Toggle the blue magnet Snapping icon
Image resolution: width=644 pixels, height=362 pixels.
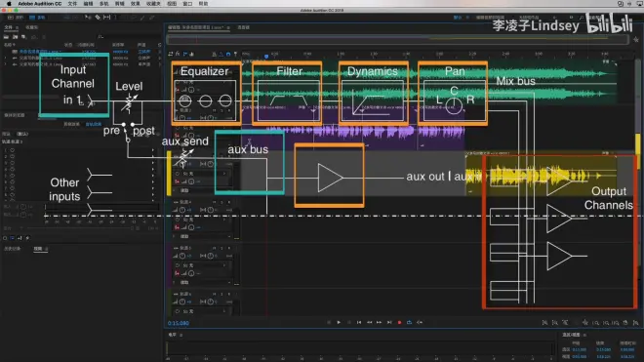point(228,54)
